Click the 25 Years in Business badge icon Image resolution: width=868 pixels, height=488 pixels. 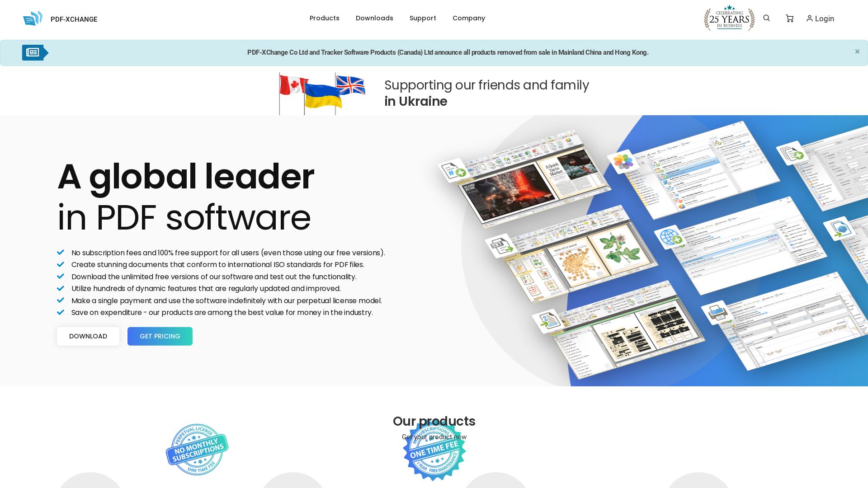coord(728,19)
